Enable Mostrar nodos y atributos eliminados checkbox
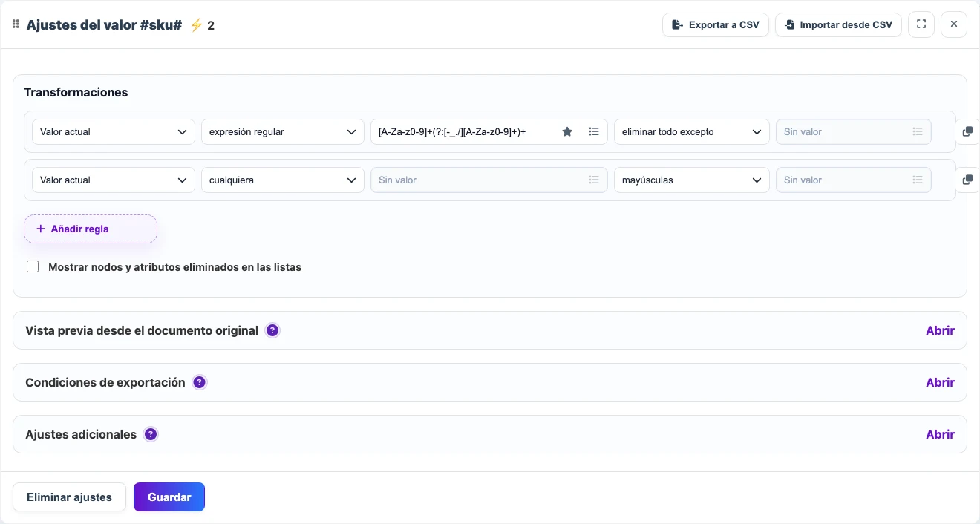 click(33, 266)
